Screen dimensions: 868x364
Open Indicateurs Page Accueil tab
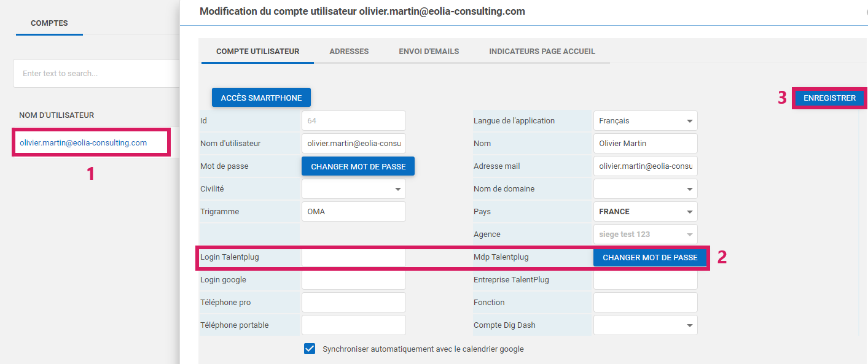(x=542, y=52)
